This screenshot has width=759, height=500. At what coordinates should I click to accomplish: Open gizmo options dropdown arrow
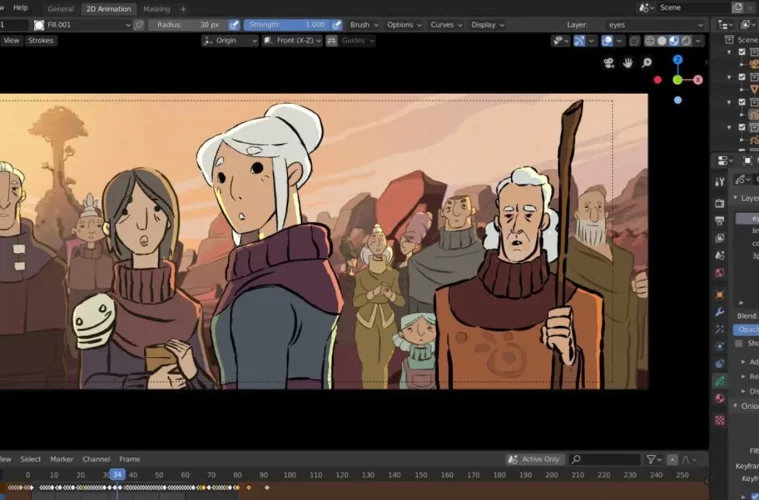[591, 41]
